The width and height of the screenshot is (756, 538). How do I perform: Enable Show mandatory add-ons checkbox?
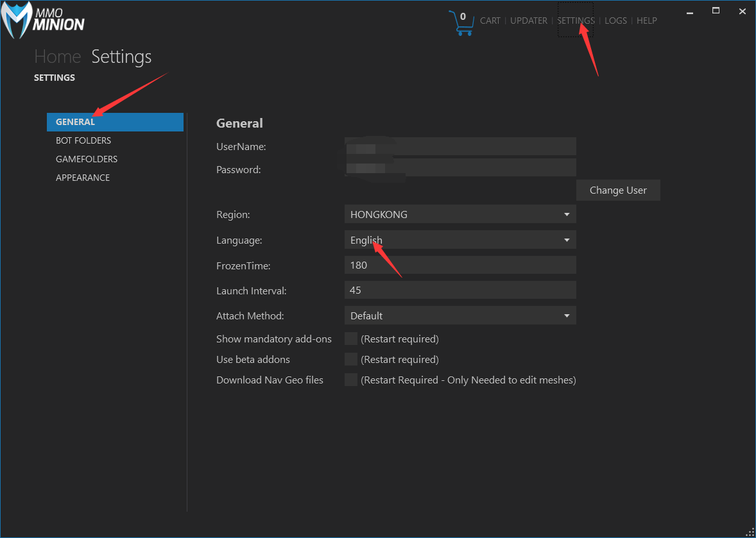point(351,339)
